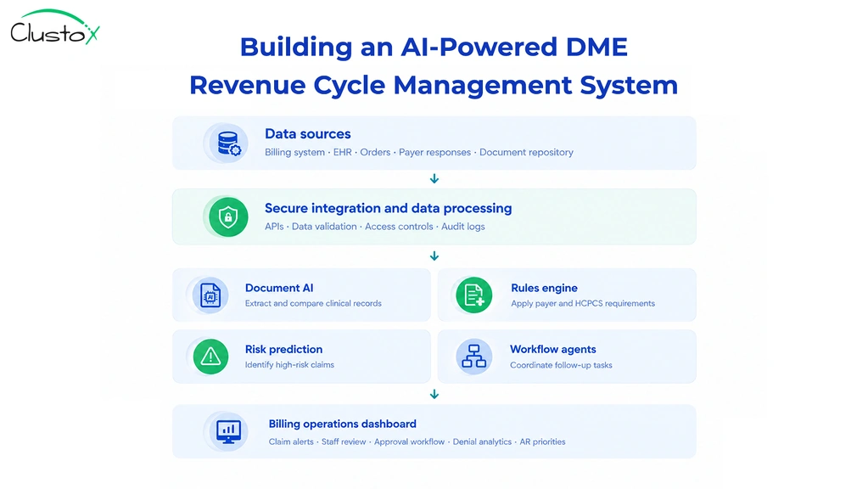Click "Extract and compare clinical records" text
Screen dimensions: 868x489
point(313,303)
